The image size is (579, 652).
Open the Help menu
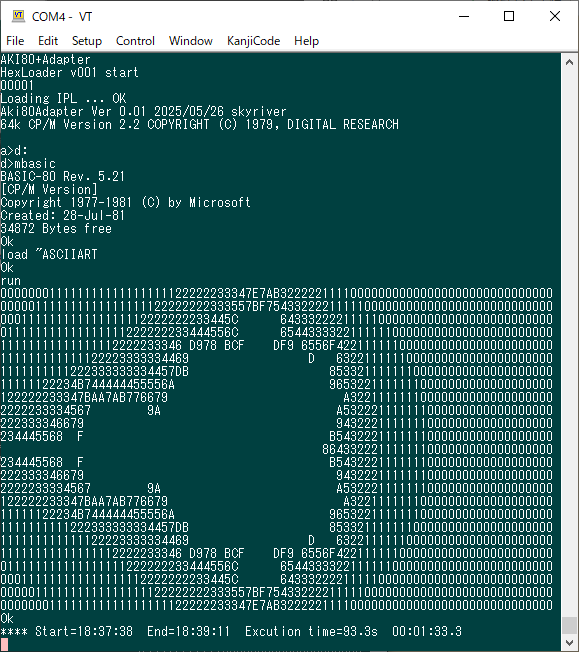(306, 41)
